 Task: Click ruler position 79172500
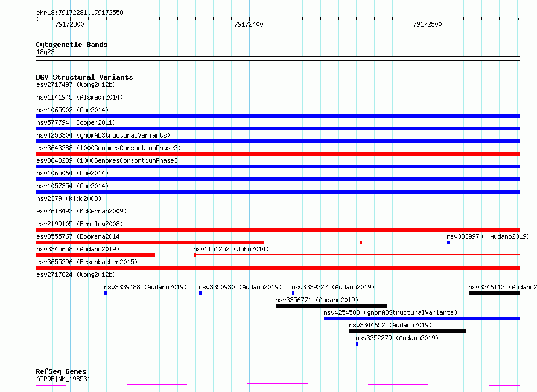click(x=427, y=24)
